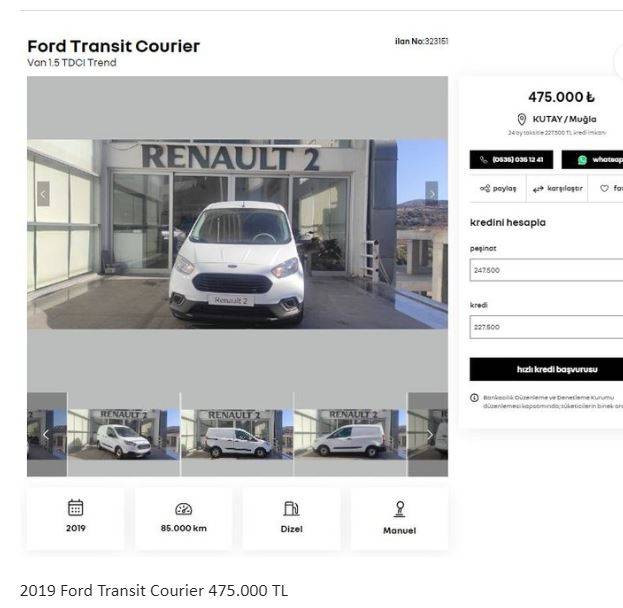
Task: Click the left arrow of thumbnail strip
Action: point(46,435)
